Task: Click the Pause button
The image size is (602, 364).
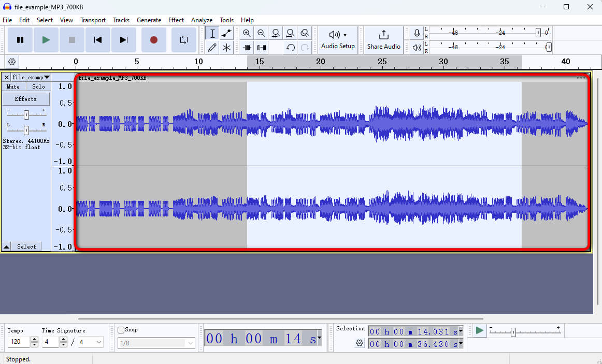Action: [20, 40]
